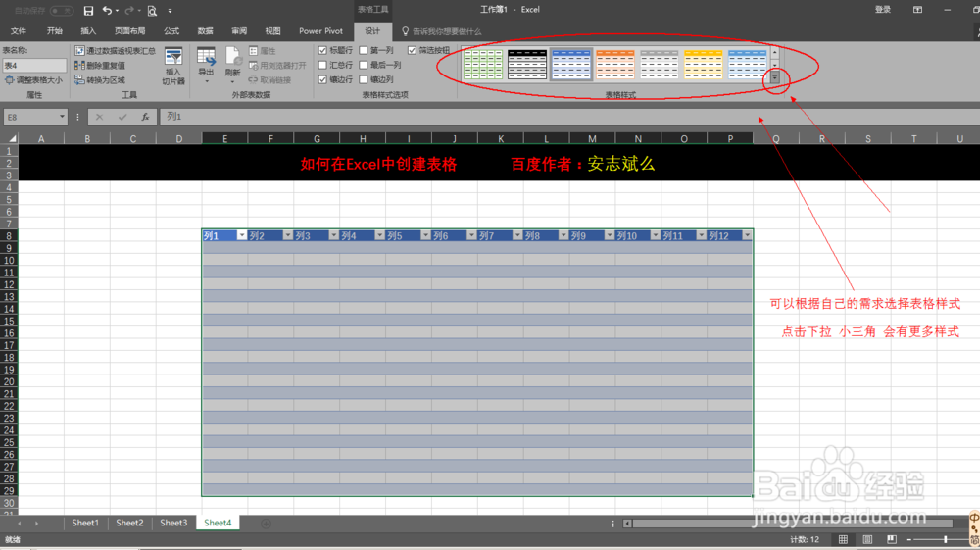Open the filter dropdown for 列5
Image resolution: width=980 pixels, height=550 pixels.
(425, 235)
